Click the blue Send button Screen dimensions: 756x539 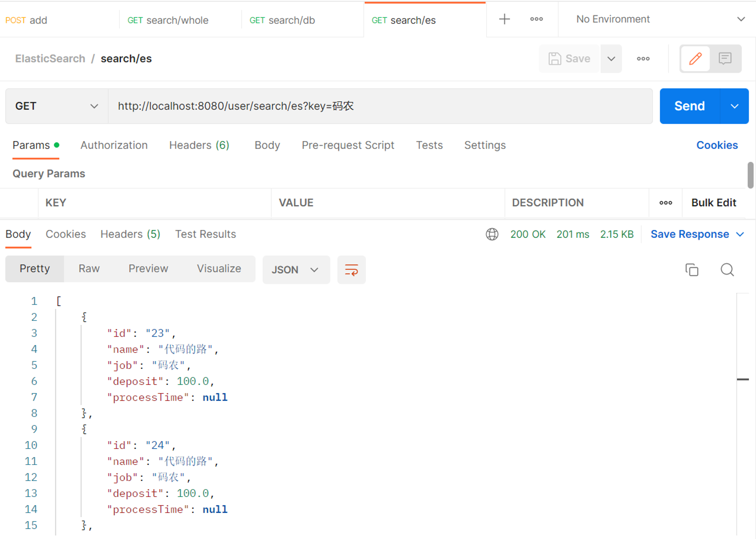690,106
